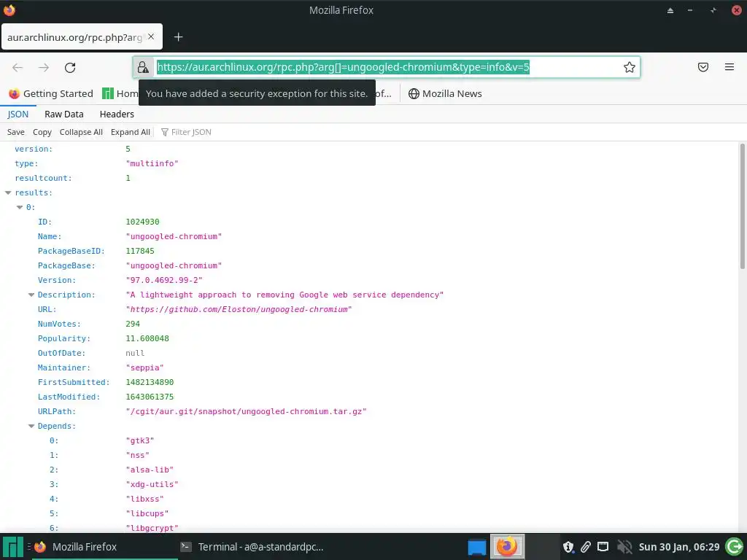Go back with the back arrow

click(x=18, y=68)
